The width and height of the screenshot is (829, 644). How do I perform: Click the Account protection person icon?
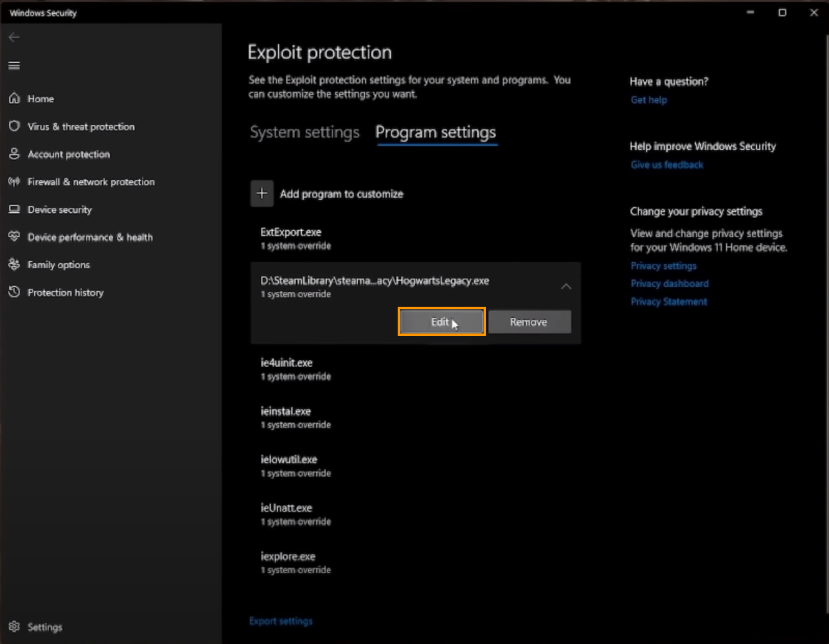point(14,154)
